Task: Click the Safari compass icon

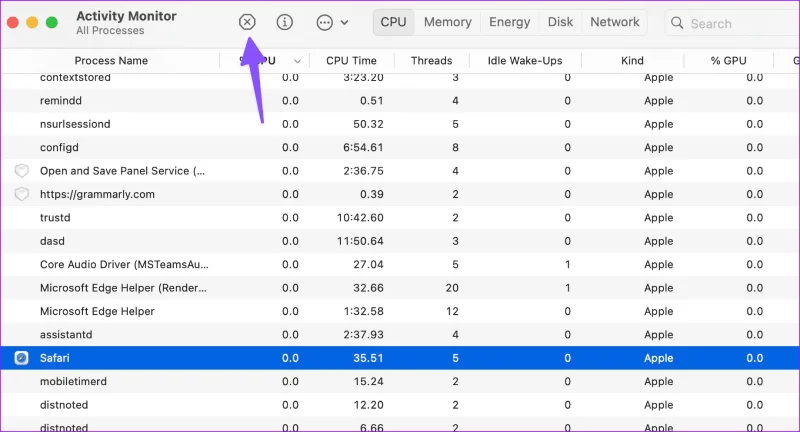Action: pyautogui.click(x=21, y=358)
